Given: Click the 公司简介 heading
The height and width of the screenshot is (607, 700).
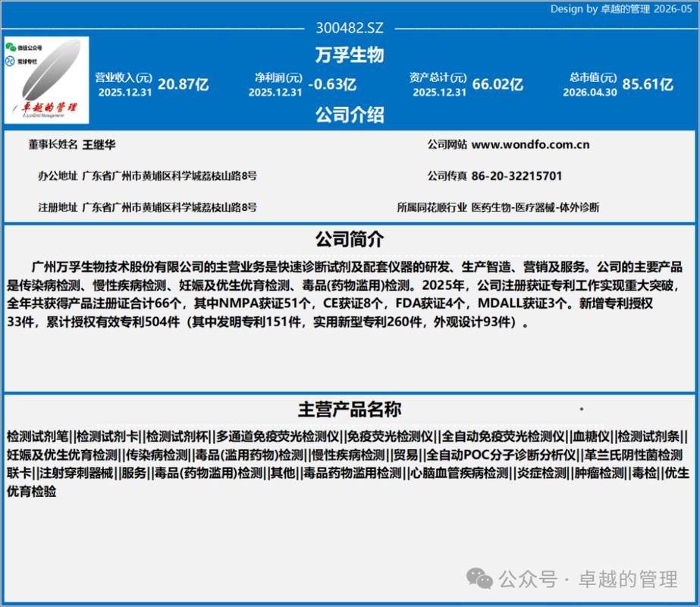Looking at the screenshot, I should coord(350,240).
